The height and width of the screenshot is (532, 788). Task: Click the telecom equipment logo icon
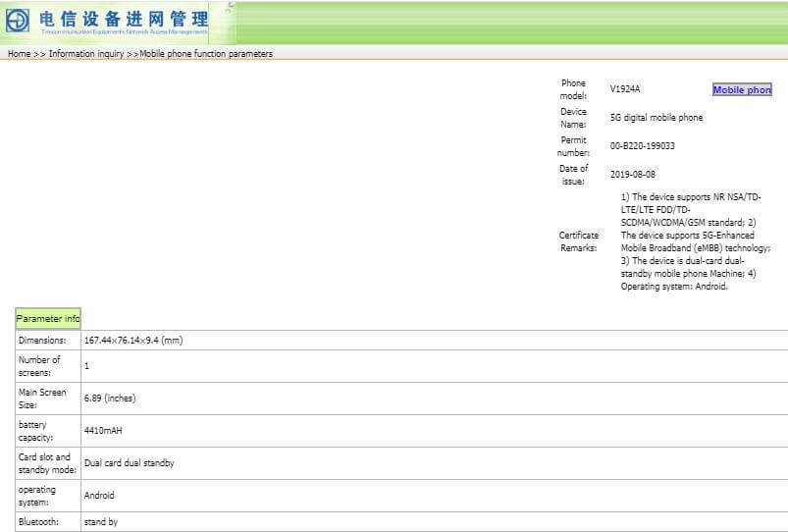tap(18, 21)
